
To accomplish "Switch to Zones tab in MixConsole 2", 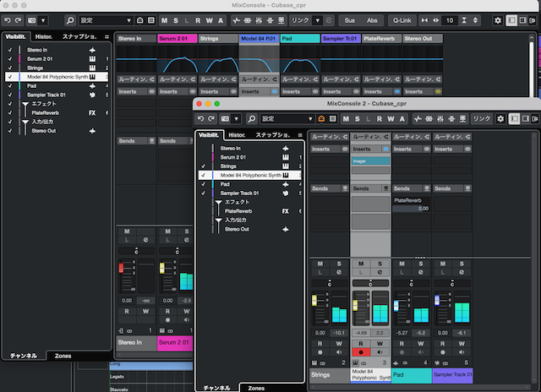I will [x=256, y=387].
